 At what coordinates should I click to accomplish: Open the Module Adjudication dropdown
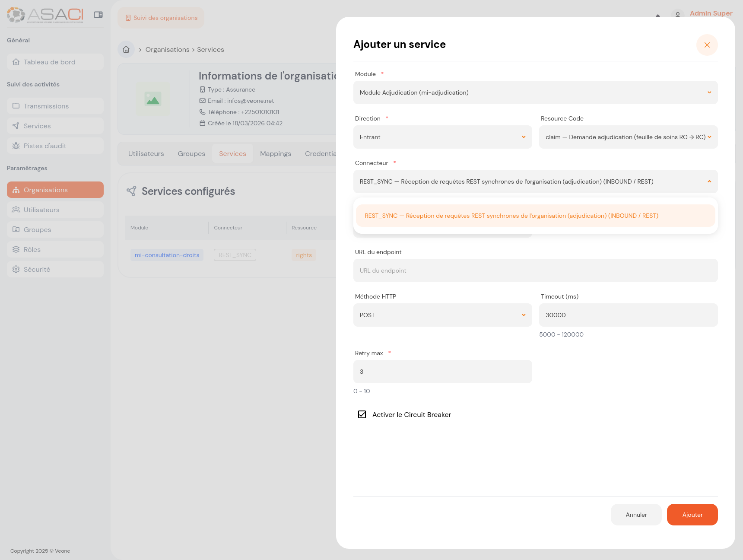tap(535, 92)
